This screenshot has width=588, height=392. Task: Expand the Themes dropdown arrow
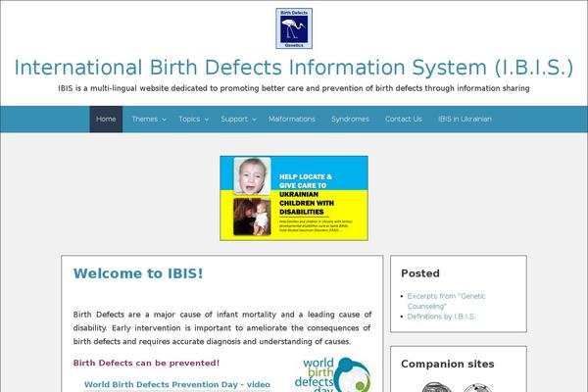pyautogui.click(x=165, y=120)
